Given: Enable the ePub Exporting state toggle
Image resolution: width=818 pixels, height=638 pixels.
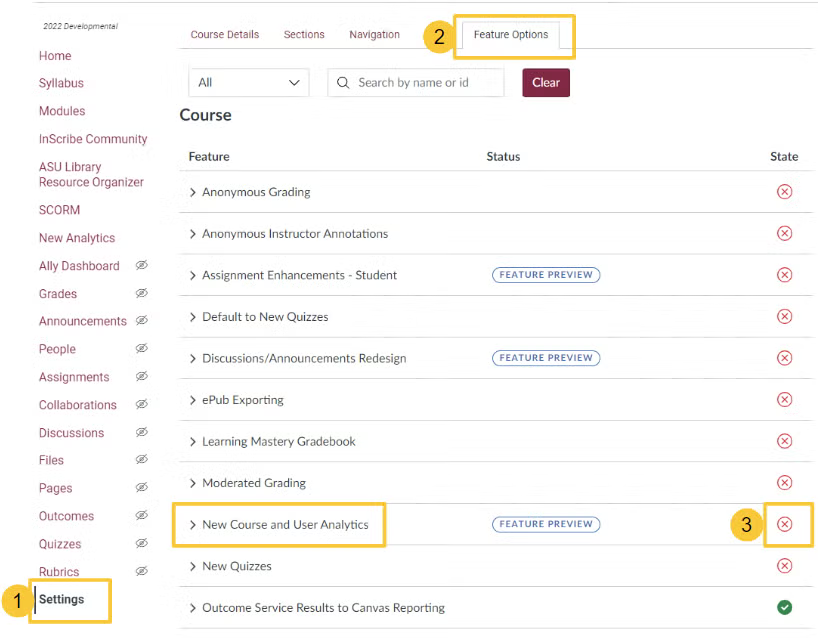Looking at the screenshot, I should (x=784, y=400).
